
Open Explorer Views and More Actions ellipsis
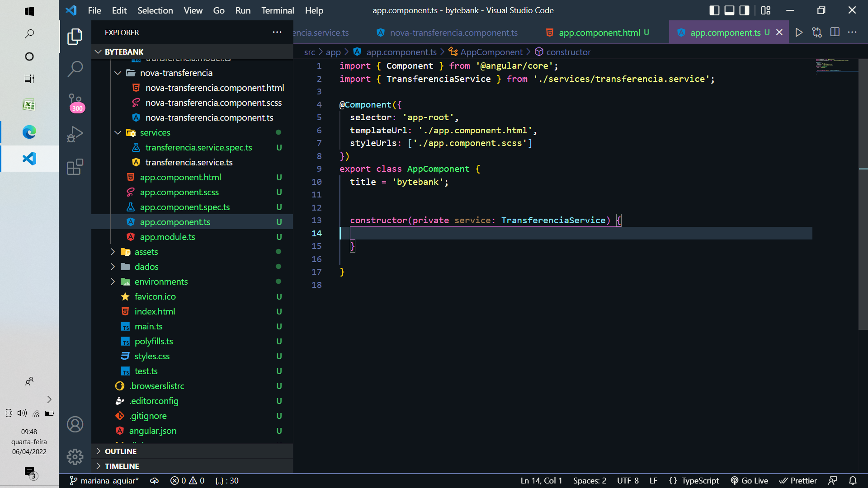point(277,33)
